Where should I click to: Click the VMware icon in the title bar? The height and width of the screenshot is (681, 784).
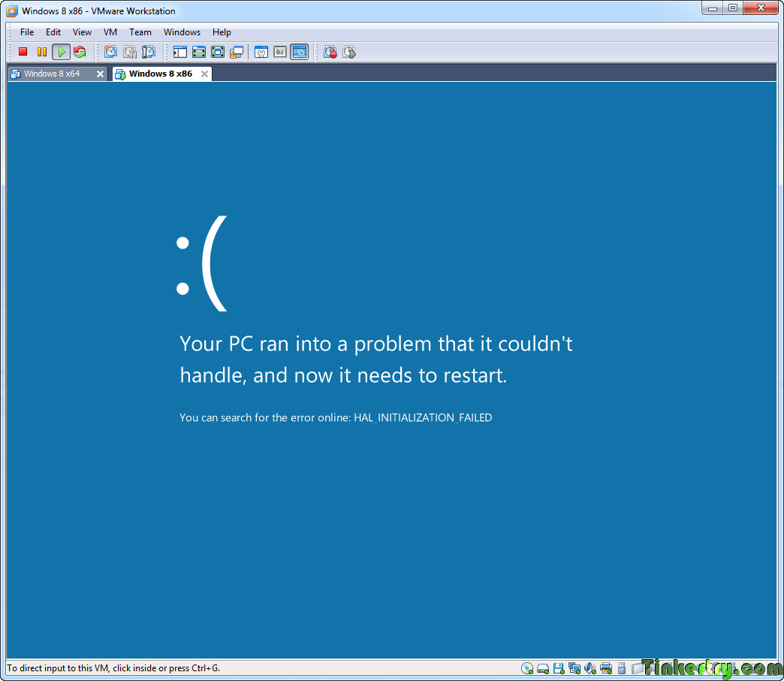click(12, 11)
